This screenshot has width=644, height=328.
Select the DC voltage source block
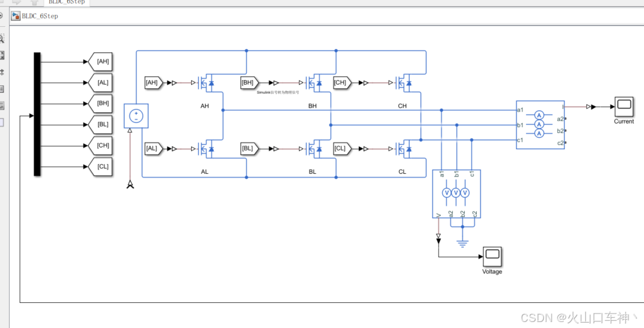[136, 116]
